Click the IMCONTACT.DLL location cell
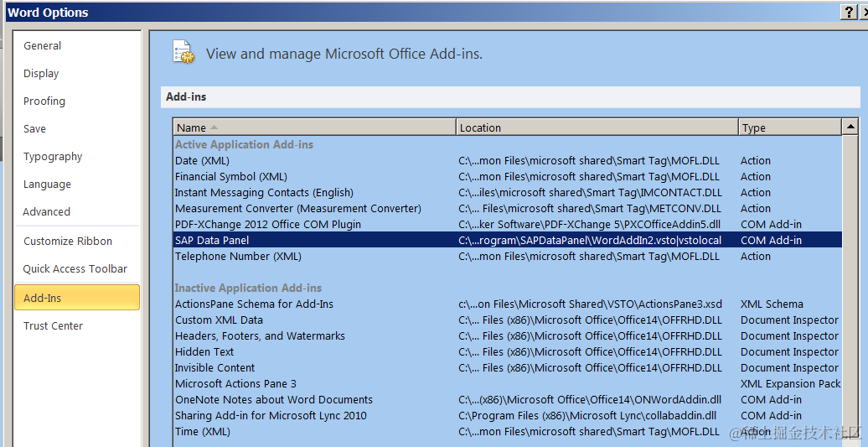This screenshot has height=447, width=868. [590, 193]
